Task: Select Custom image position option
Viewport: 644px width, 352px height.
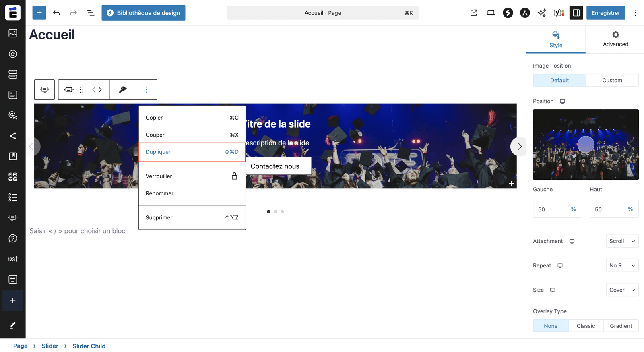Action: pyautogui.click(x=612, y=80)
